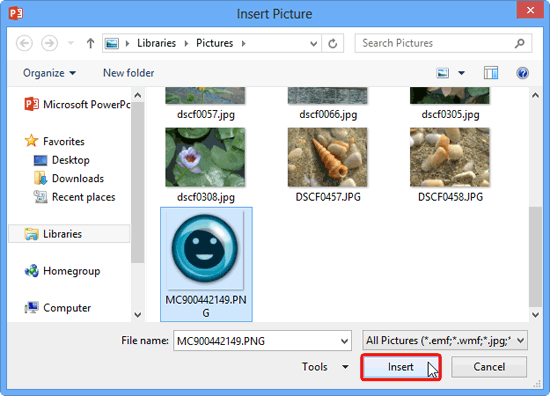
Task: Click the Homegroup icon
Action: pyautogui.click(x=32, y=271)
